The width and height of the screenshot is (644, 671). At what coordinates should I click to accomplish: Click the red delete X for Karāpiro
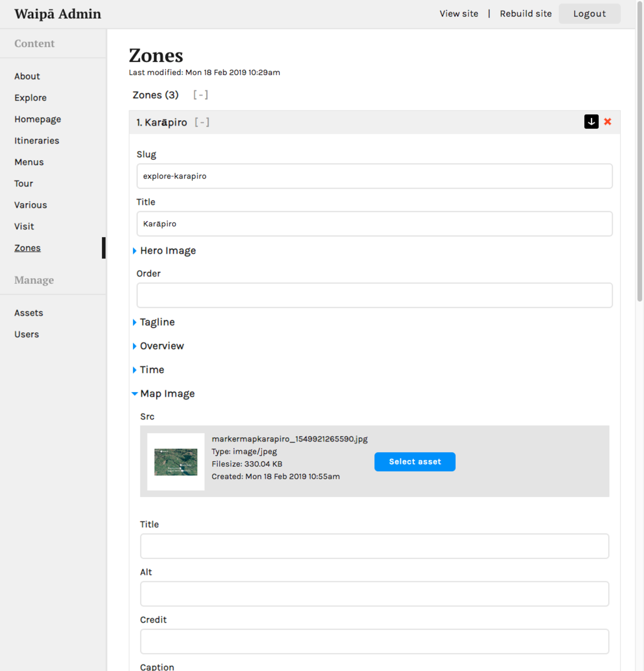click(608, 122)
